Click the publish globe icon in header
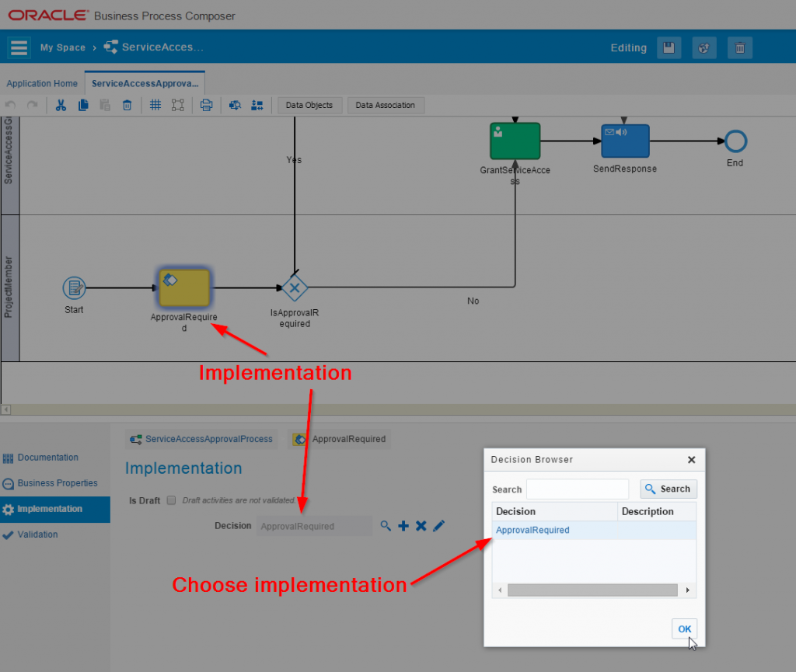This screenshot has height=672, width=796. (x=704, y=47)
